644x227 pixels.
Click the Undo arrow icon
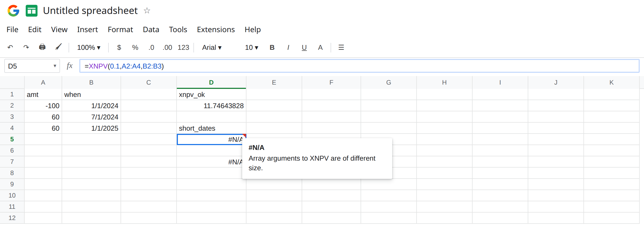point(10,47)
